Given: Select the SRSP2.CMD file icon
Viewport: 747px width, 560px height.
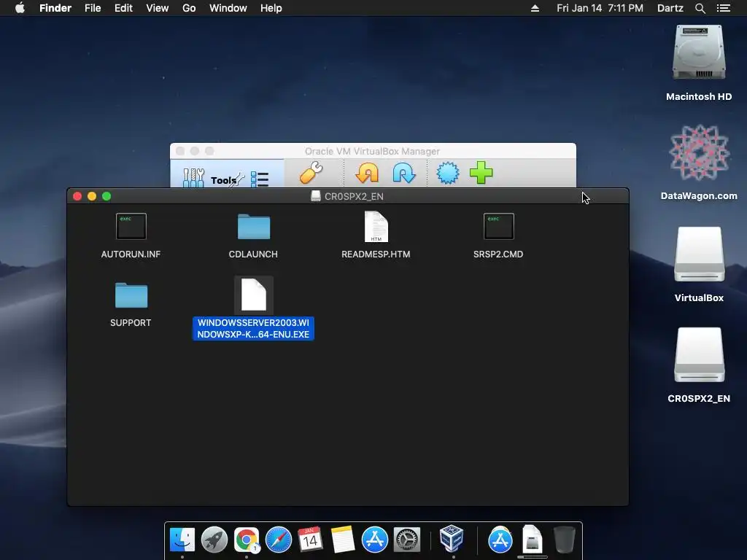Looking at the screenshot, I should [499, 226].
